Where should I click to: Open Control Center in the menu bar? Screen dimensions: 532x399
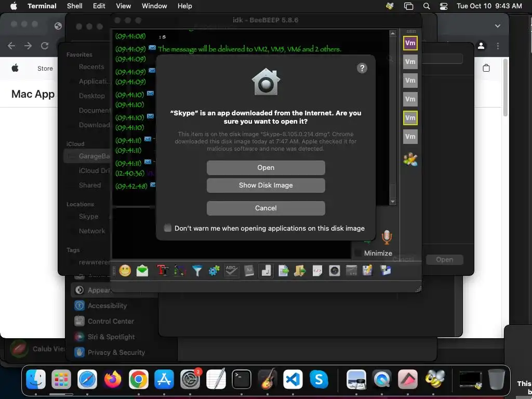[444, 6]
